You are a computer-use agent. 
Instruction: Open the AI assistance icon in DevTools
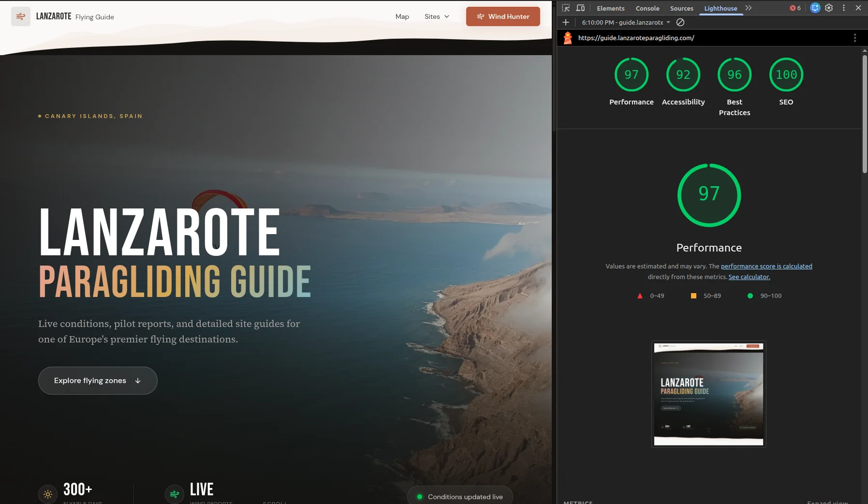pyautogui.click(x=815, y=8)
